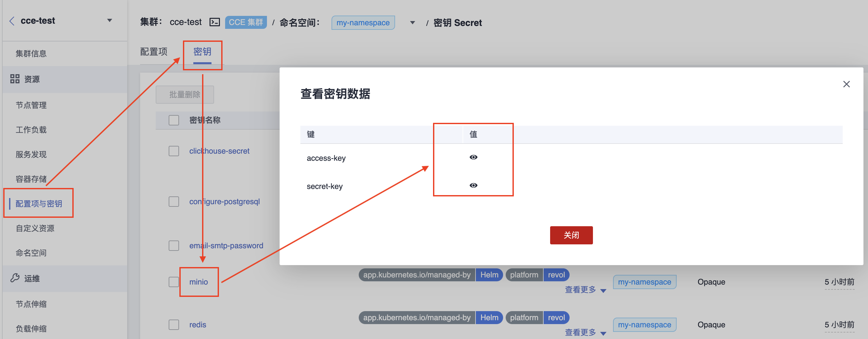Click the 运维 wrench icon in sidebar
This screenshot has height=339, width=868.
pyautogui.click(x=15, y=278)
